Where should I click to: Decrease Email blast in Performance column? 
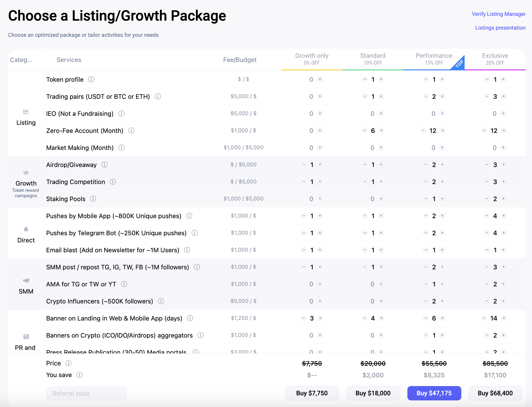pyautogui.click(x=426, y=250)
